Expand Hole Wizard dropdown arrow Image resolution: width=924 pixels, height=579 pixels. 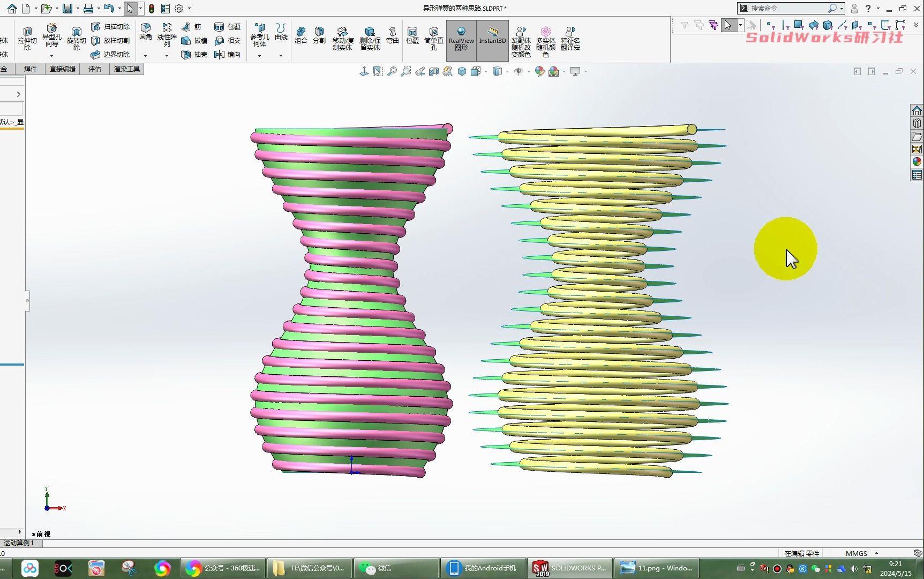[x=52, y=56]
